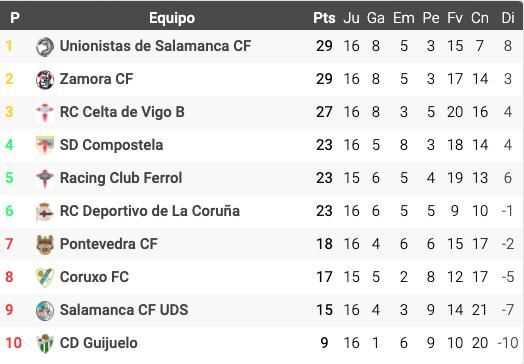Select the RC Celta de Vigo B crest
This screenshot has width=524, height=364.
tap(45, 112)
